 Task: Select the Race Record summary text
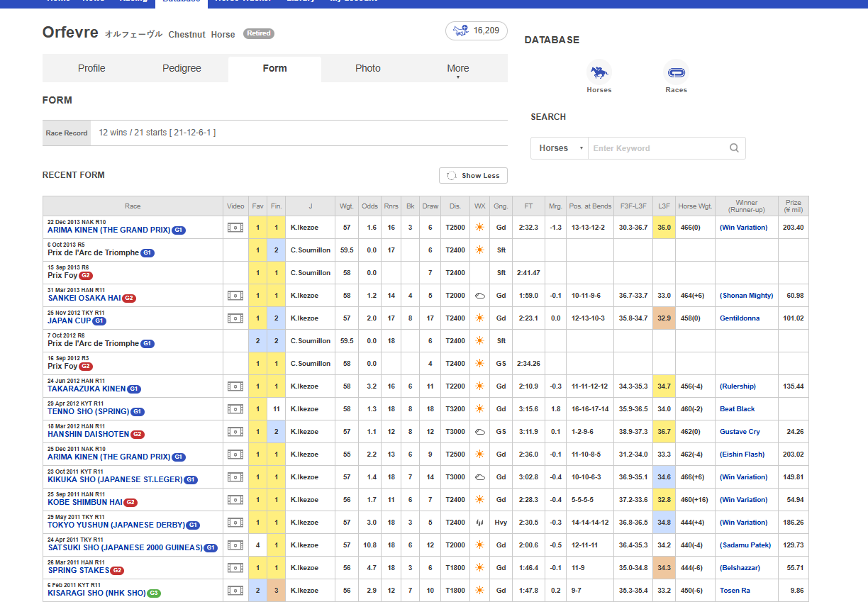157,133
